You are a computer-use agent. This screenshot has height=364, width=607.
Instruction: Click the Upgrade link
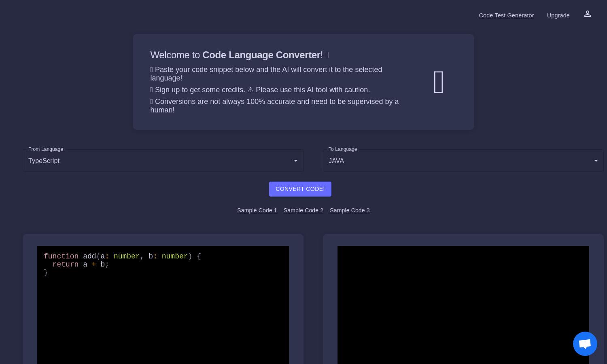[x=558, y=15]
